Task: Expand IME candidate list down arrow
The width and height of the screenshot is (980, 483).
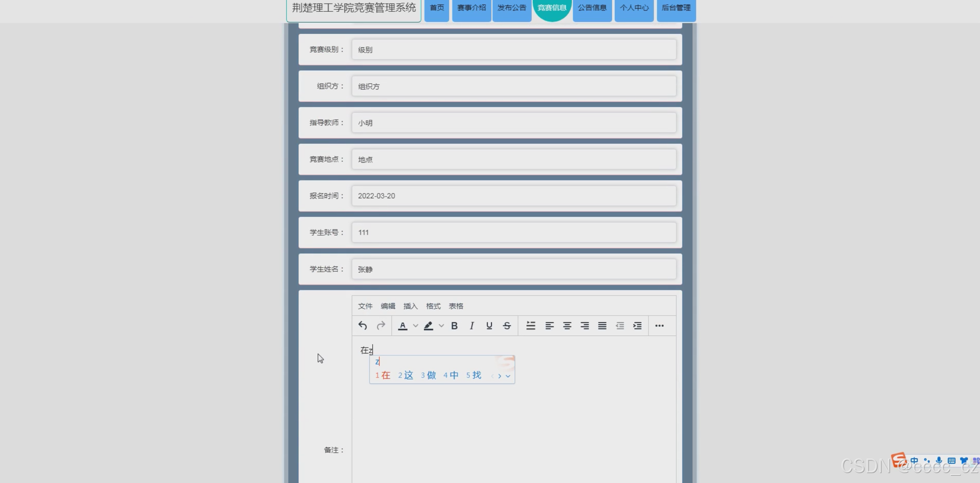Action: 508,376
